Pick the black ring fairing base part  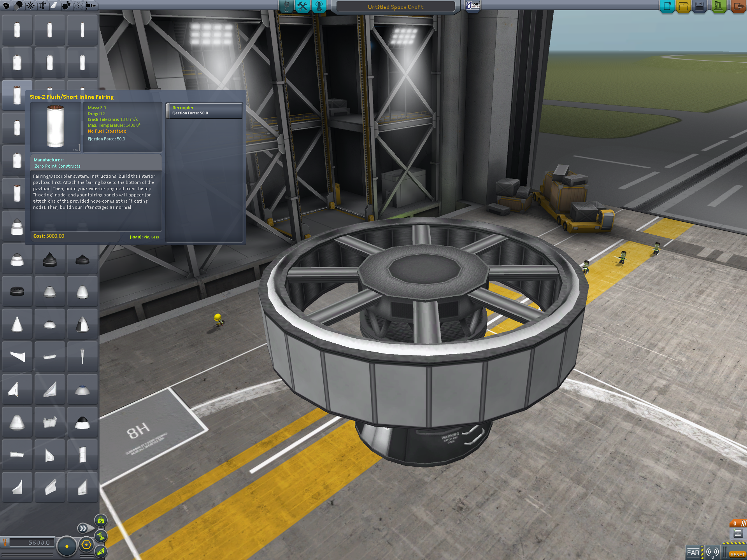[x=17, y=292]
